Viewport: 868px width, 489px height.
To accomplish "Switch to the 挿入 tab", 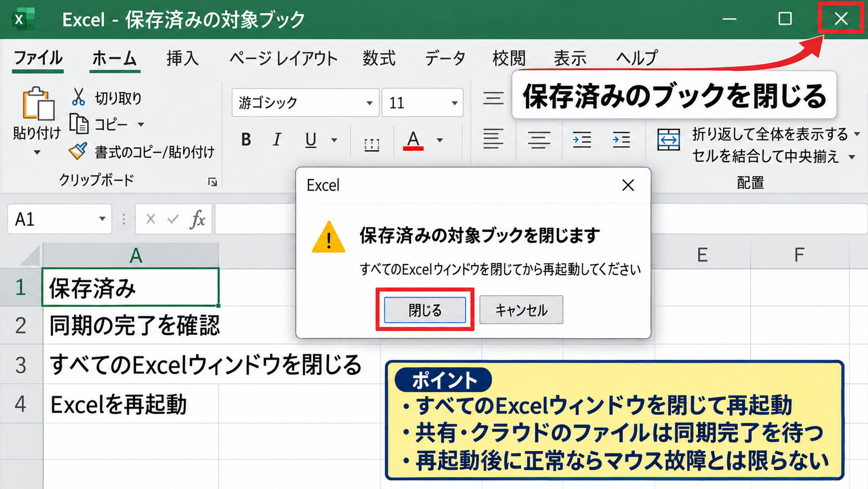I will tap(183, 58).
